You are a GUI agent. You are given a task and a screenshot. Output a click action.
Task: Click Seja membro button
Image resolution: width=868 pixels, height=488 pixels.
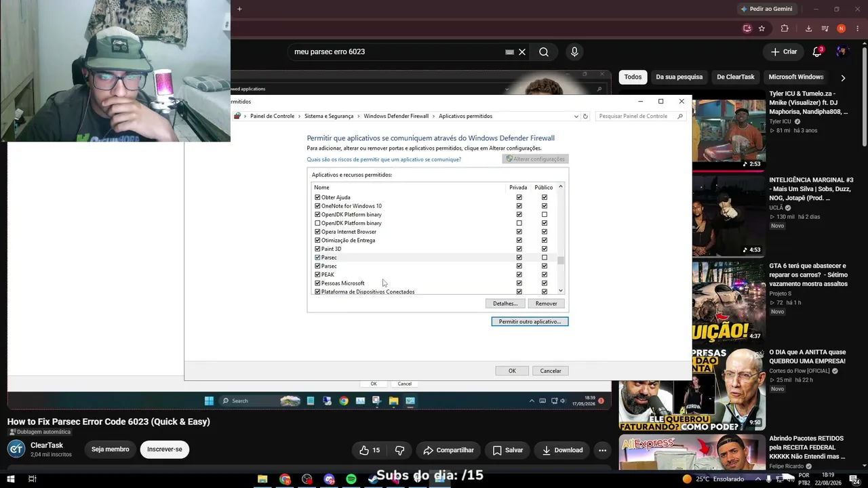point(111,449)
